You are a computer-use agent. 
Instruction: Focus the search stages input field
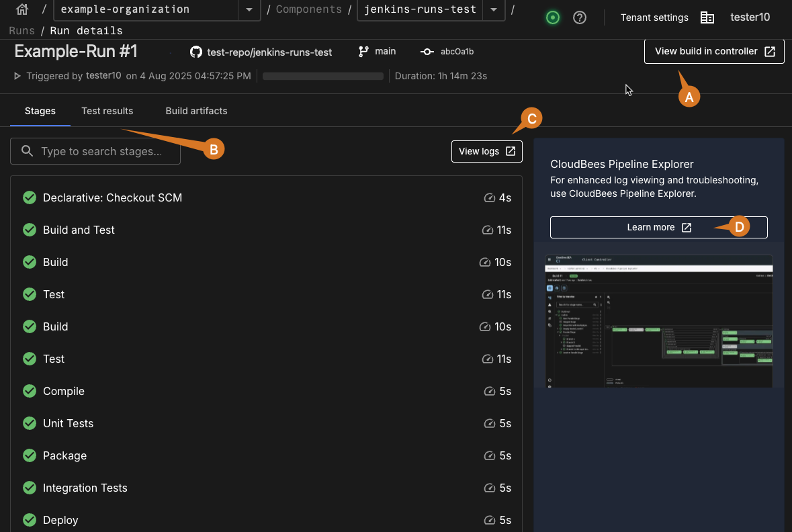(101, 152)
